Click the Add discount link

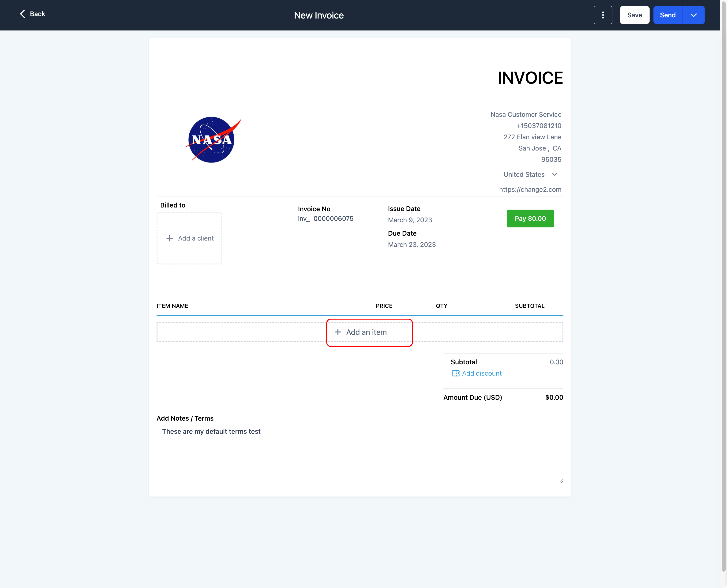482,373
